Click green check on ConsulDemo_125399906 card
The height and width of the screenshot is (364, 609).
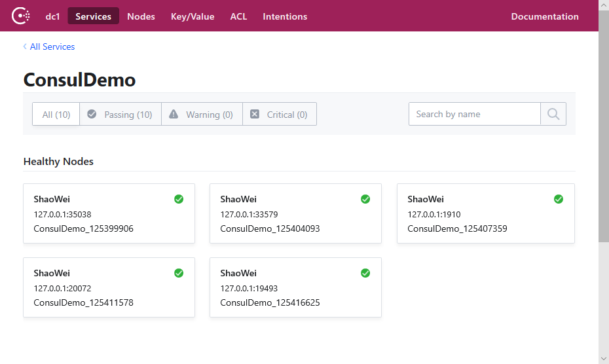pos(179,199)
